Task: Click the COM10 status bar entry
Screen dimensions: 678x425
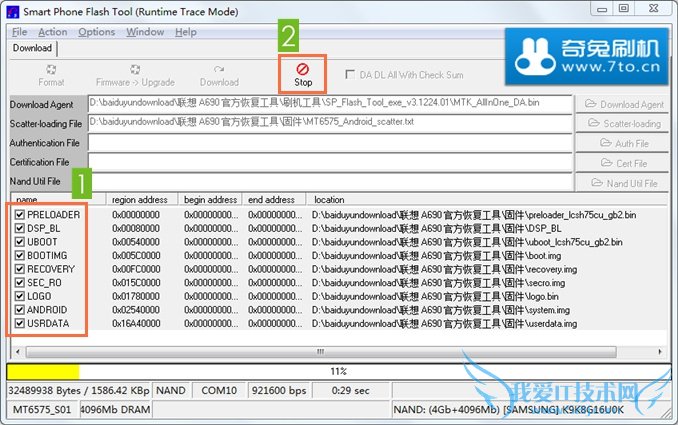Action: coord(219,390)
